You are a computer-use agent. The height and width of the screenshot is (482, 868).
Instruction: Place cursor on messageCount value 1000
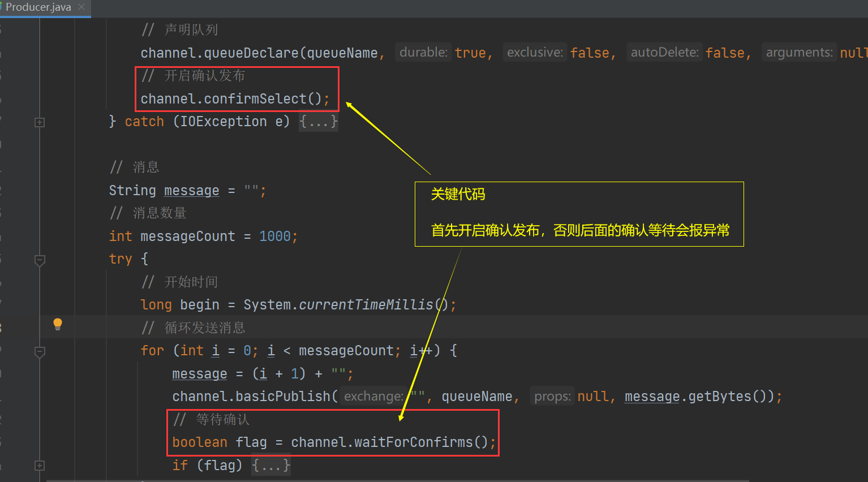(x=274, y=236)
